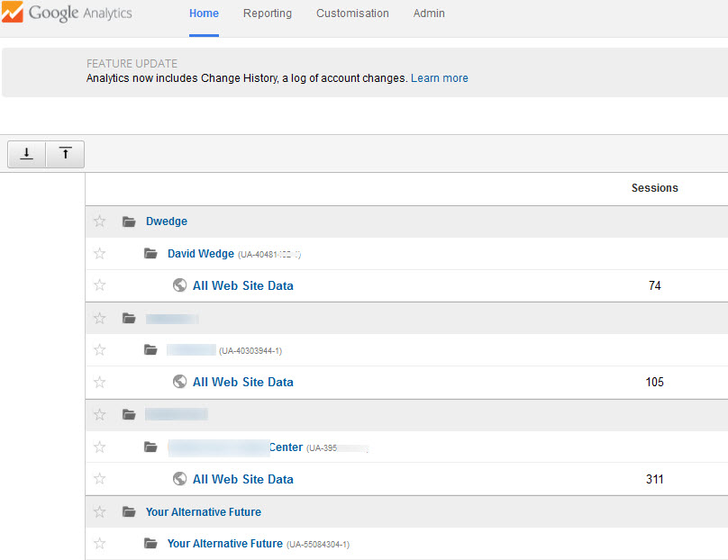Screen dimensions: 728x560
Task: Star the blurred account above the Center property
Action: tap(99, 414)
